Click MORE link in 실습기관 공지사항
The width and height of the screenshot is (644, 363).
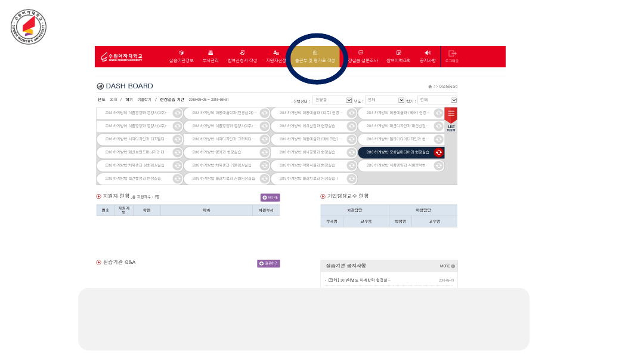(447, 266)
